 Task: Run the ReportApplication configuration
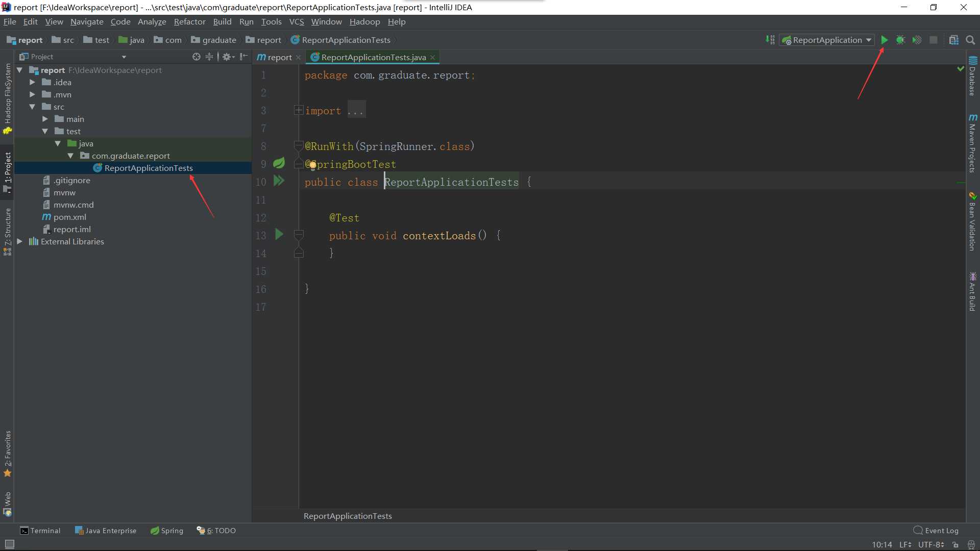pos(885,40)
